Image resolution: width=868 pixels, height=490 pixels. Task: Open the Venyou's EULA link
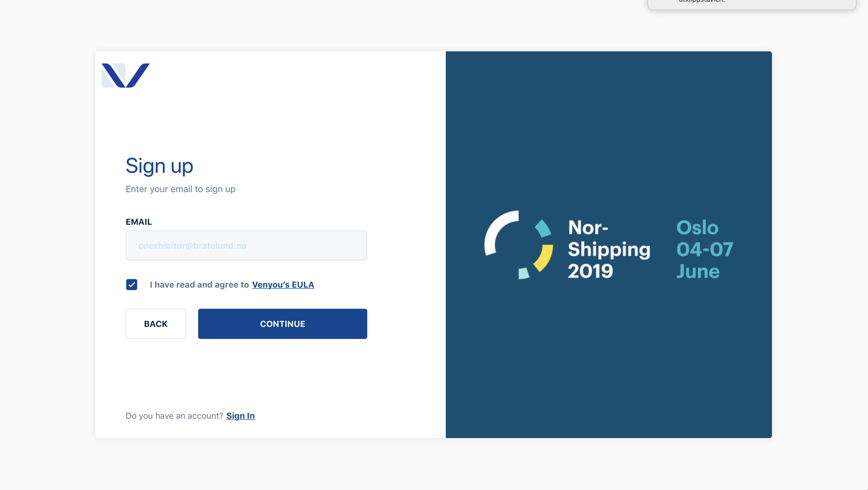click(x=283, y=285)
